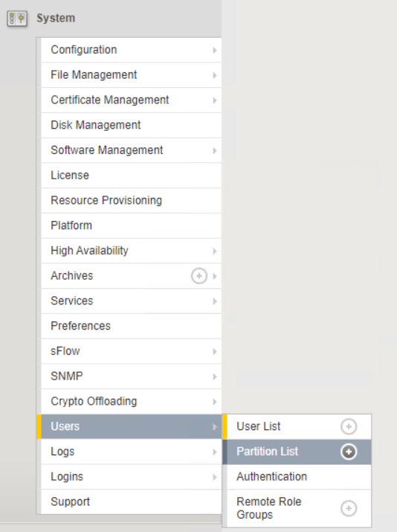The width and height of the screenshot is (397, 532).
Task: Expand the Archives submenu arrow
Action: coord(215,276)
